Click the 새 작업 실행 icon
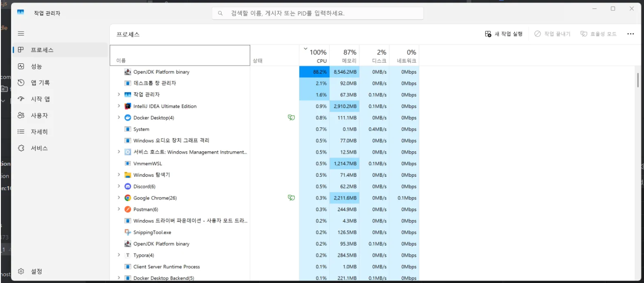Image resolution: width=644 pixels, height=283 pixels. click(488, 34)
